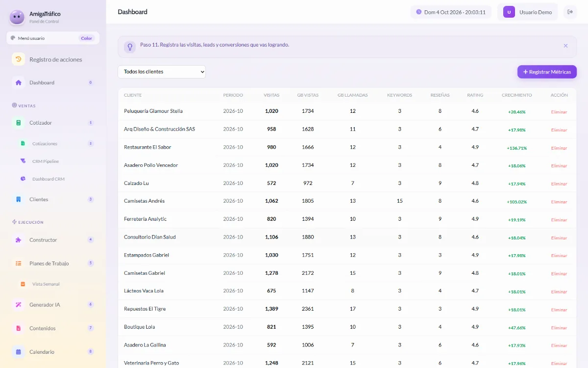
Task: Select client name Boutique Lola
Action: pos(140,327)
